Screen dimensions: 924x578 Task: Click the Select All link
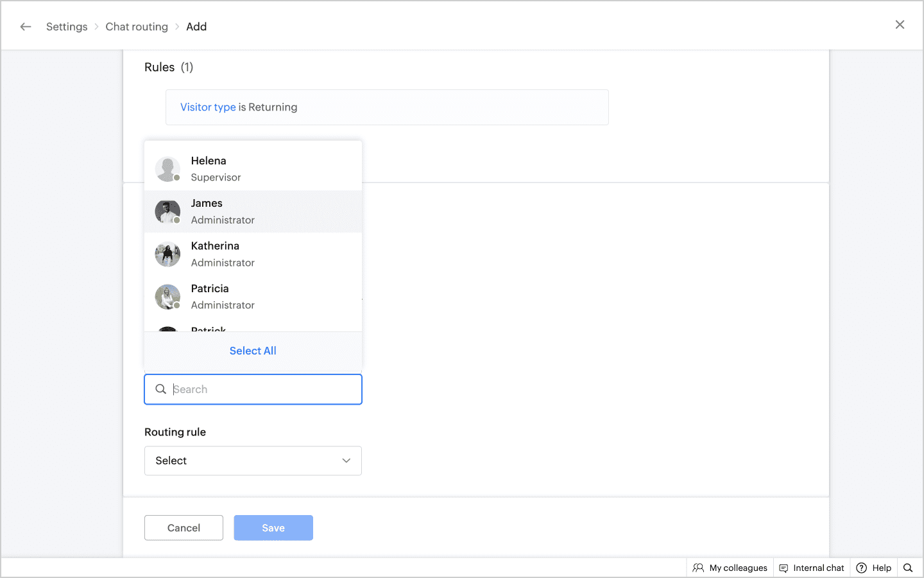tap(253, 351)
